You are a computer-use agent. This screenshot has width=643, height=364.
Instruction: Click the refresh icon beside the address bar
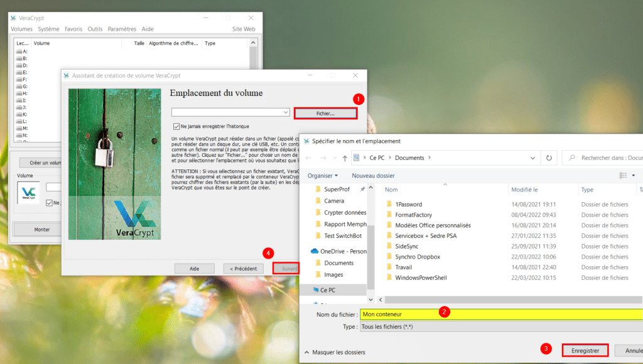pos(549,158)
